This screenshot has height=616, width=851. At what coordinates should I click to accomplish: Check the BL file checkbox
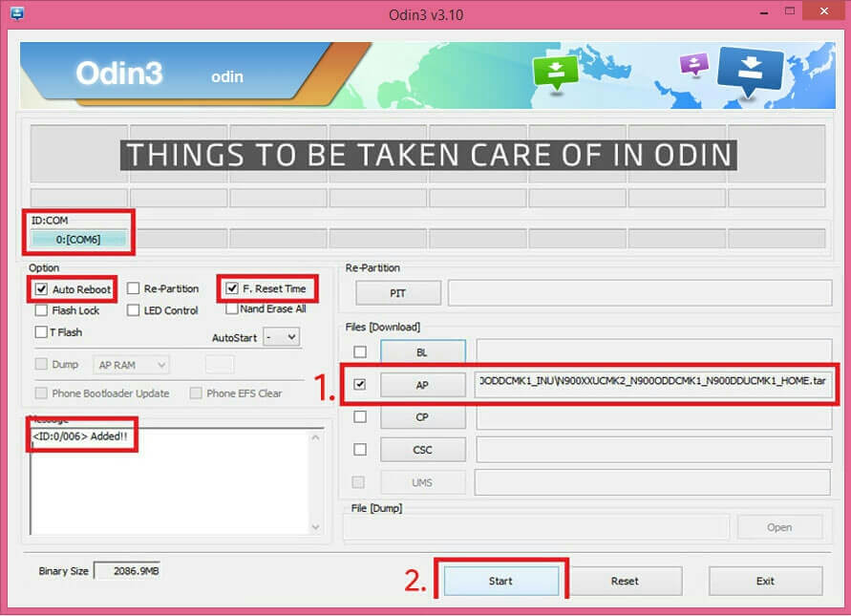[x=360, y=351]
